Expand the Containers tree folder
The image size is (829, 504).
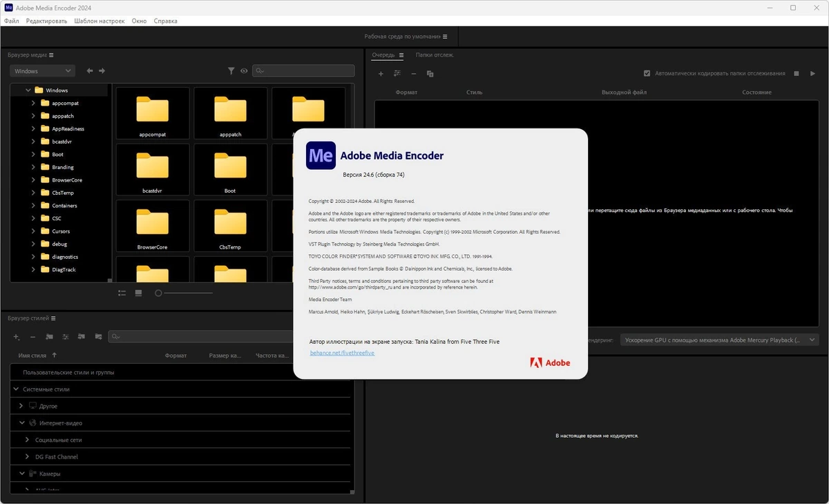33,205
